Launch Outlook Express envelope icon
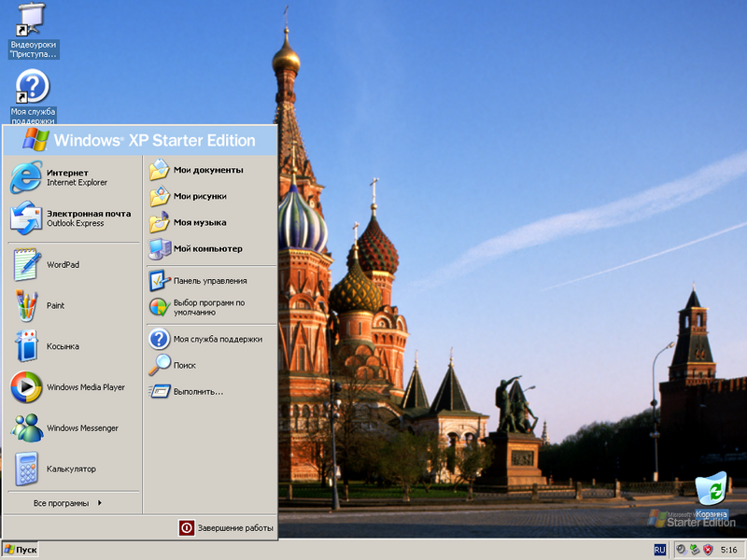 [26, 218]
